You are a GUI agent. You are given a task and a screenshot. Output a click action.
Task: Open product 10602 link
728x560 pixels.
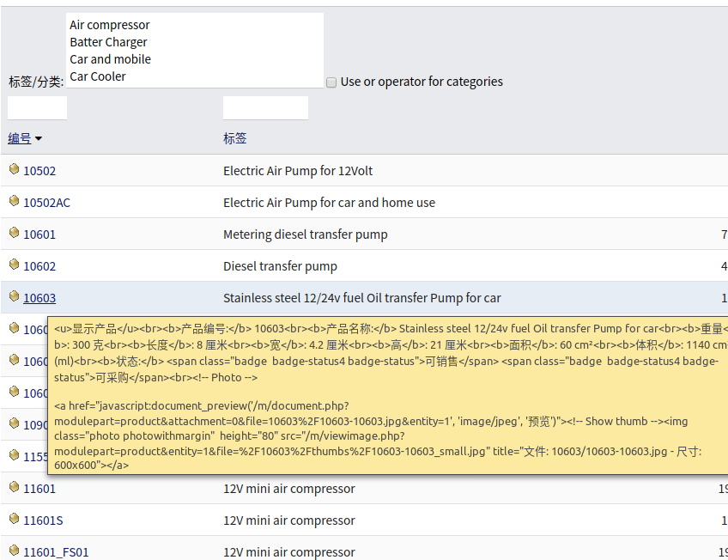[39, 266]
